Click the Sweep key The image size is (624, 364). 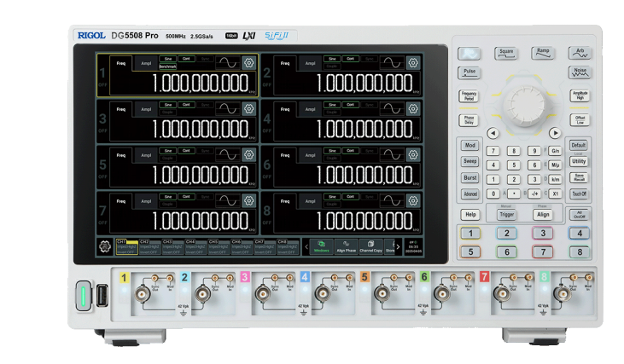click(470, 161)
